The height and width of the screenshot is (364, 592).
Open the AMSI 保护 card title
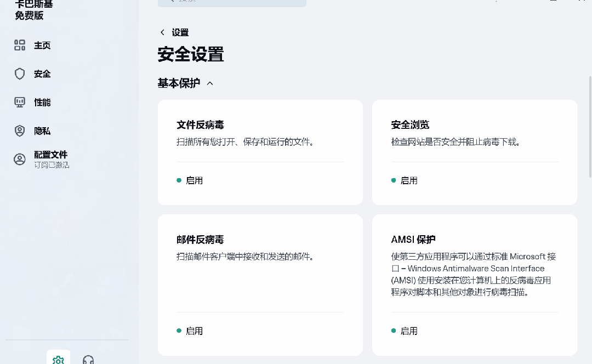(413, 240)
